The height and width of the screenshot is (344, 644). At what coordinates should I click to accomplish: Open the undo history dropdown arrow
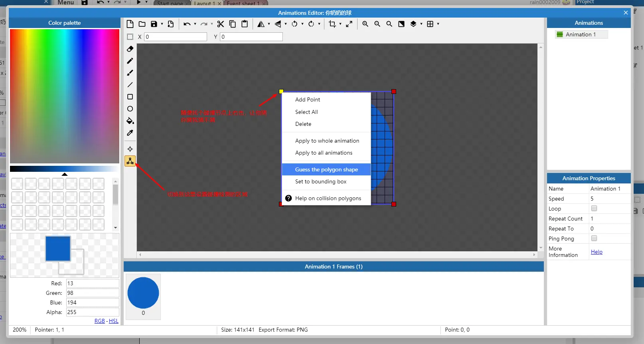pos(195,24)
